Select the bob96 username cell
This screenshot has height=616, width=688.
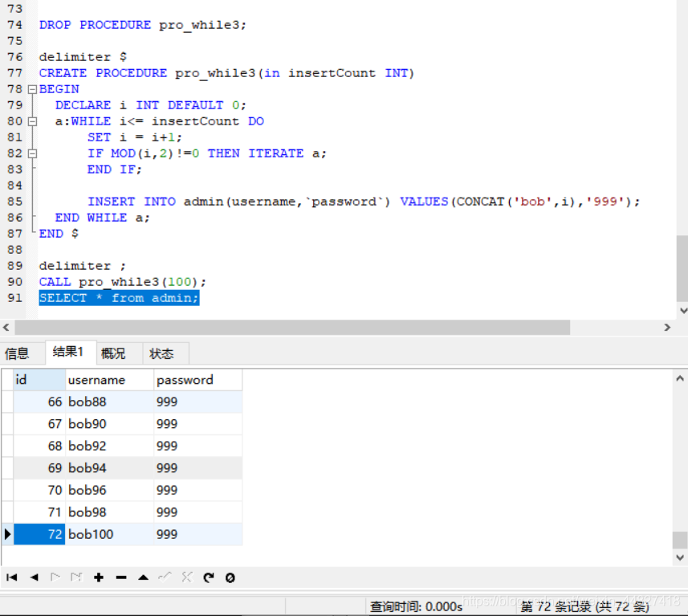[110, 490]
